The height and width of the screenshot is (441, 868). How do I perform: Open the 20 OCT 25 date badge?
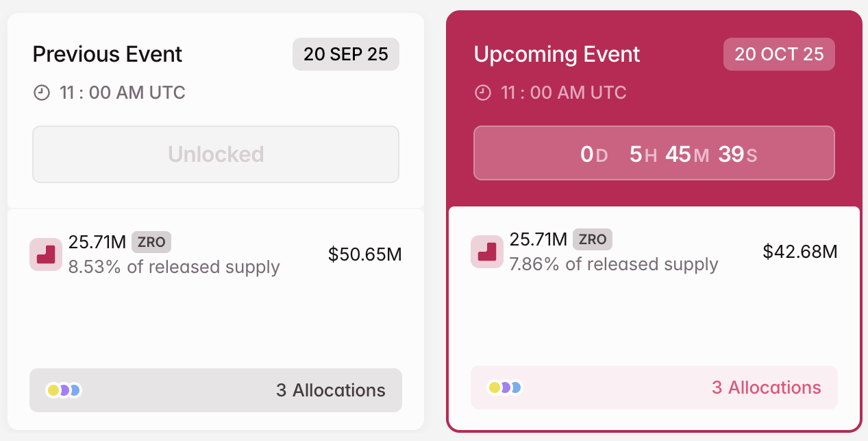point(779,54)
